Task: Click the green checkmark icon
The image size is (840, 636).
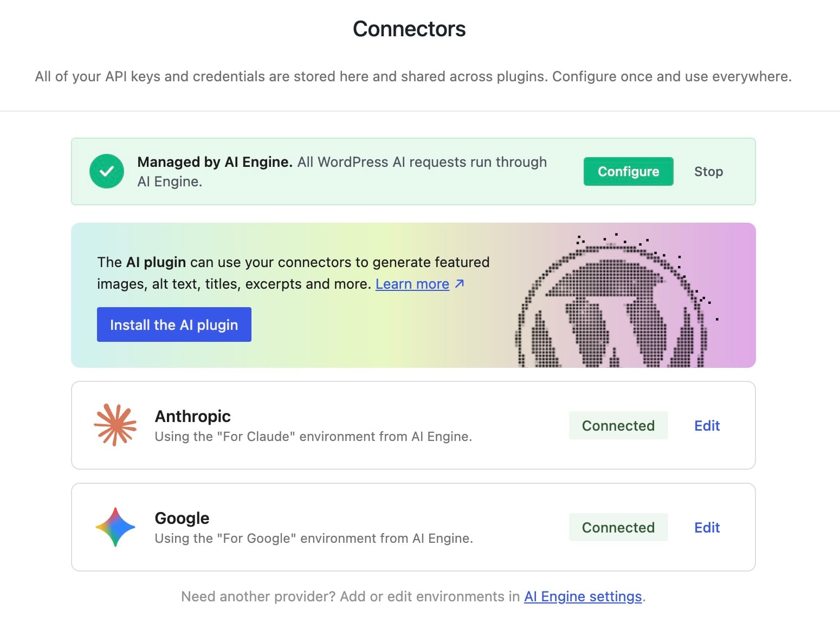Action: (x=106, y=171)
